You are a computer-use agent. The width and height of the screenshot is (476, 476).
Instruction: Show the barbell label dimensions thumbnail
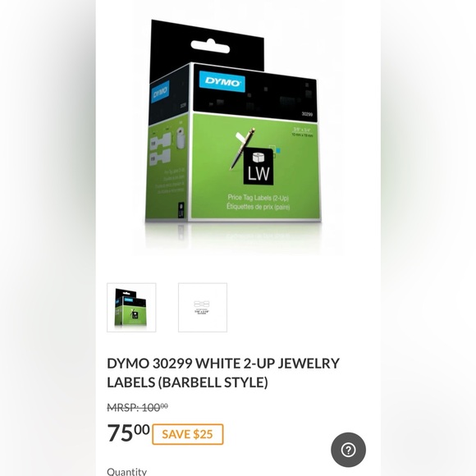203,308
